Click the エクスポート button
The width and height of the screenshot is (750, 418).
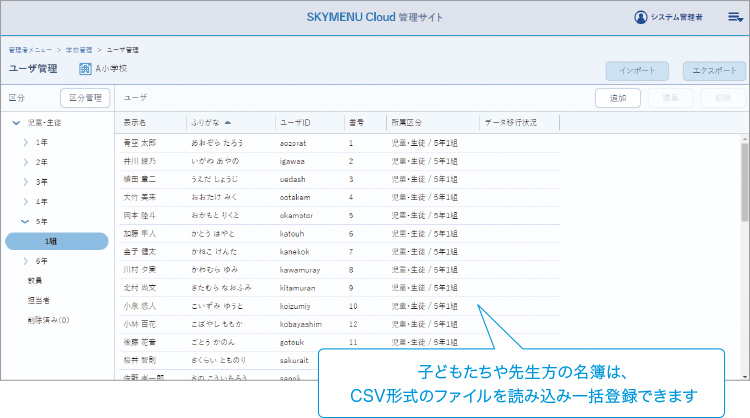click(714, 71)
